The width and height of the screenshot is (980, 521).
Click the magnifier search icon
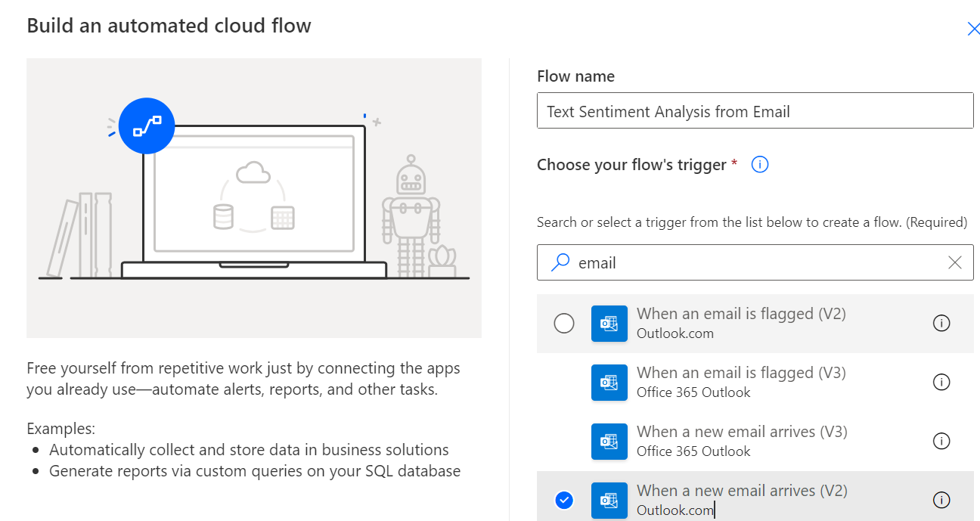[560, 262]
